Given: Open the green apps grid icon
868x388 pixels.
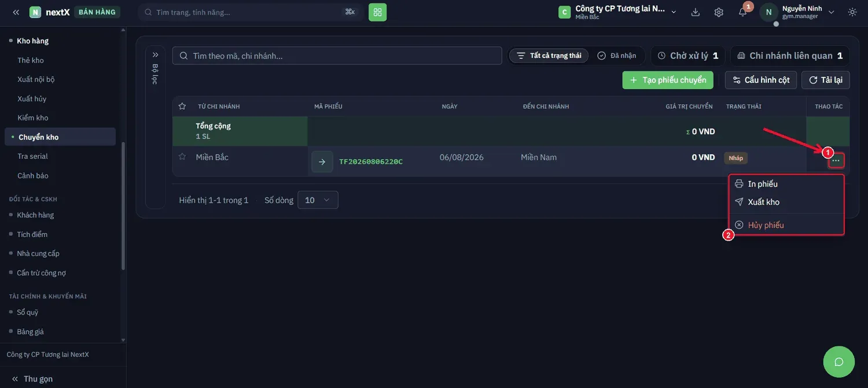Looking at the screenshot, I should pos(378,12).
